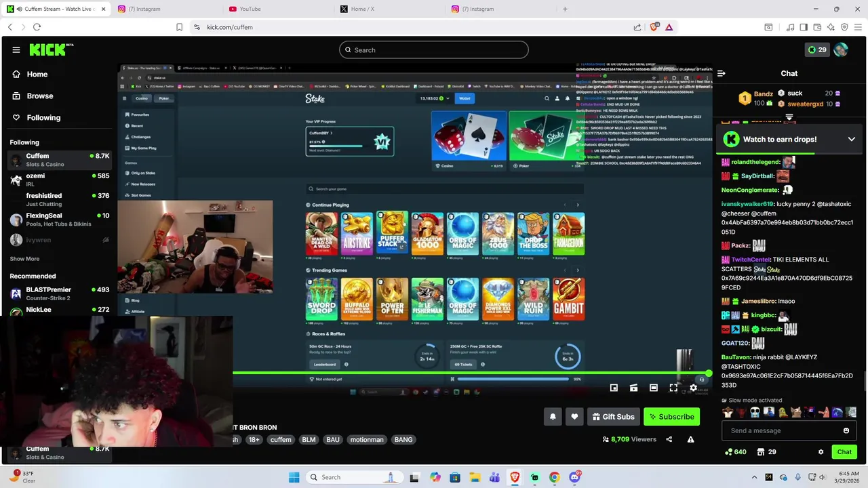Open BLASTPremier recommended channel

point(59,293)
